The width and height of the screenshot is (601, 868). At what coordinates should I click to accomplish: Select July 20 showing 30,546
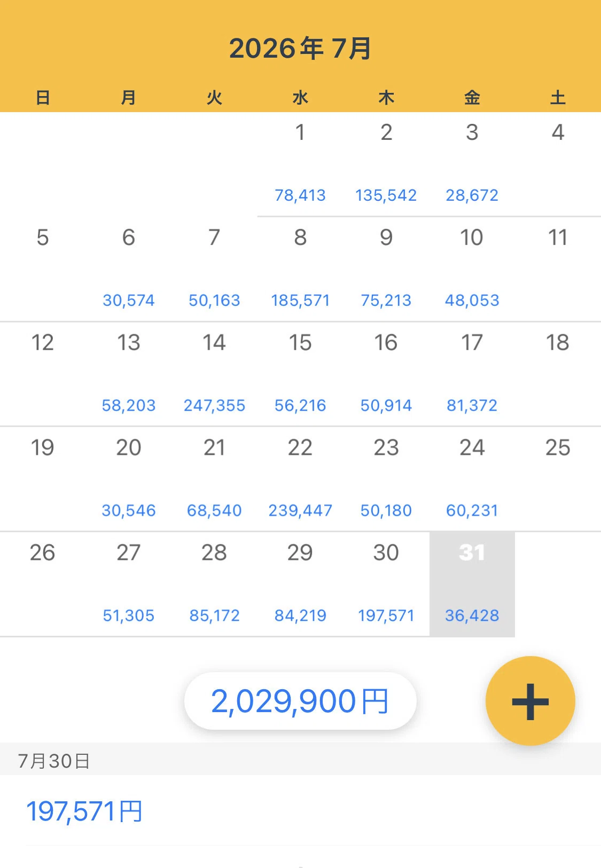pyautogui.click(x=129, y=479)
